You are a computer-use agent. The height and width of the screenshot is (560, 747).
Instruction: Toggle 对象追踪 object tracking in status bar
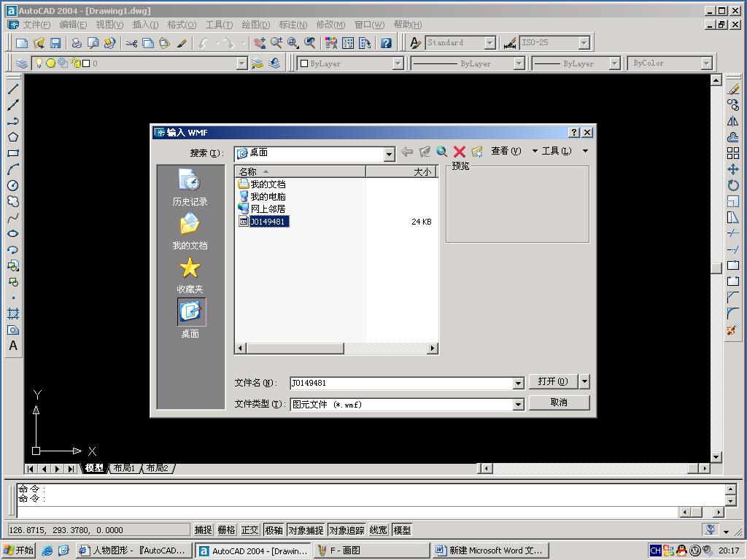(347, 529)
